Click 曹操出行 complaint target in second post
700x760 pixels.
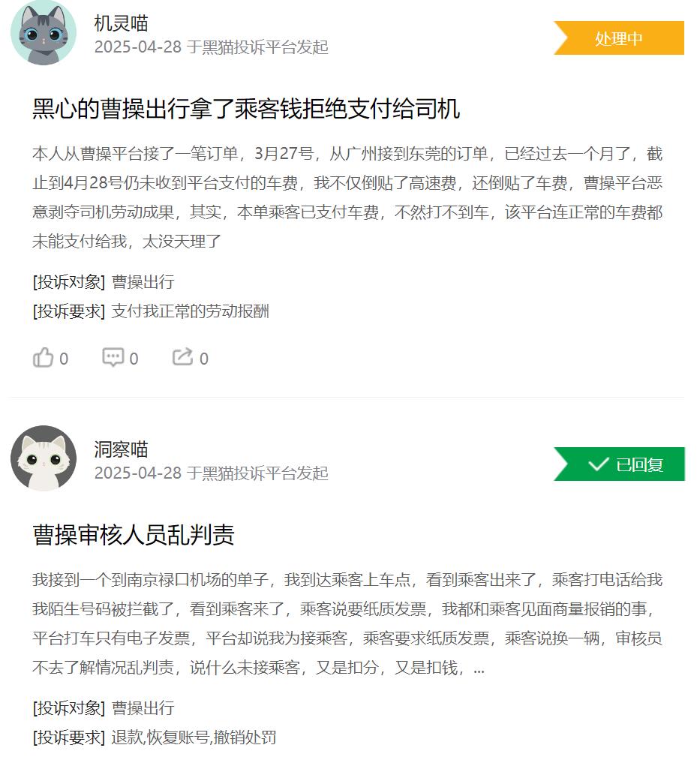tap(143, 708)
